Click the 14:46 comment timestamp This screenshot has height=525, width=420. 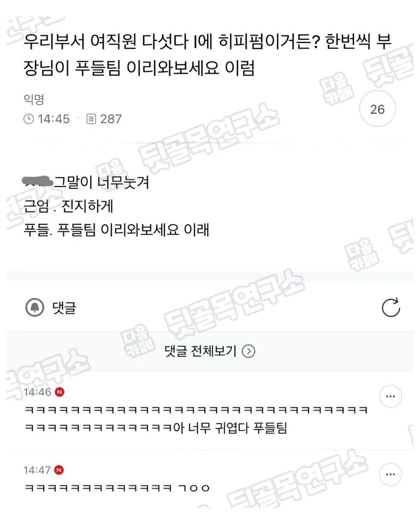coord(37,392)
